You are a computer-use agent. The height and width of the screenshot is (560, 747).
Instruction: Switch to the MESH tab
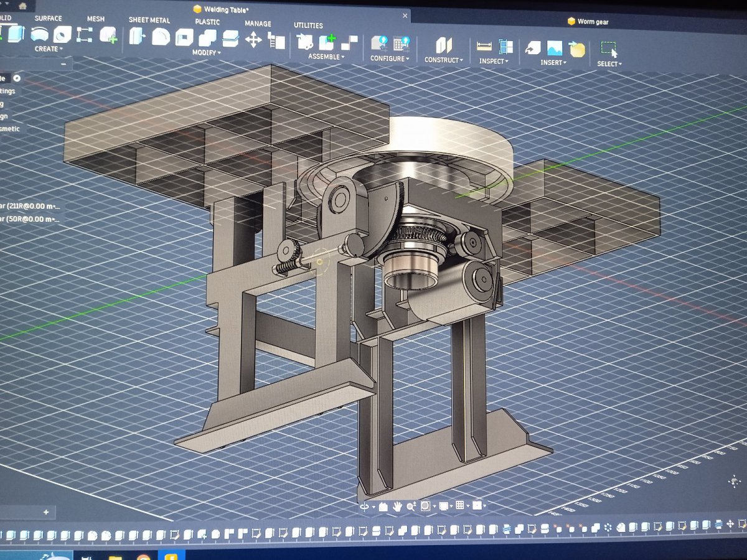(96, 19)
